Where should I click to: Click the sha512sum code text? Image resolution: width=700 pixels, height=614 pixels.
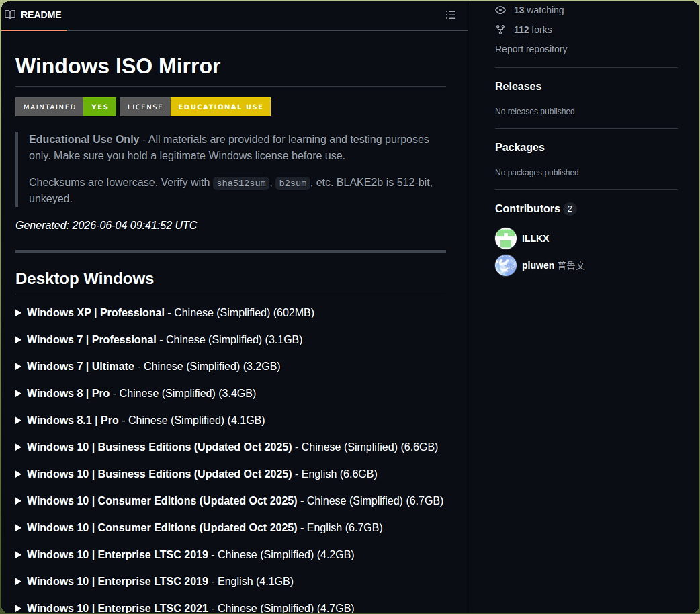click(241, 183)
